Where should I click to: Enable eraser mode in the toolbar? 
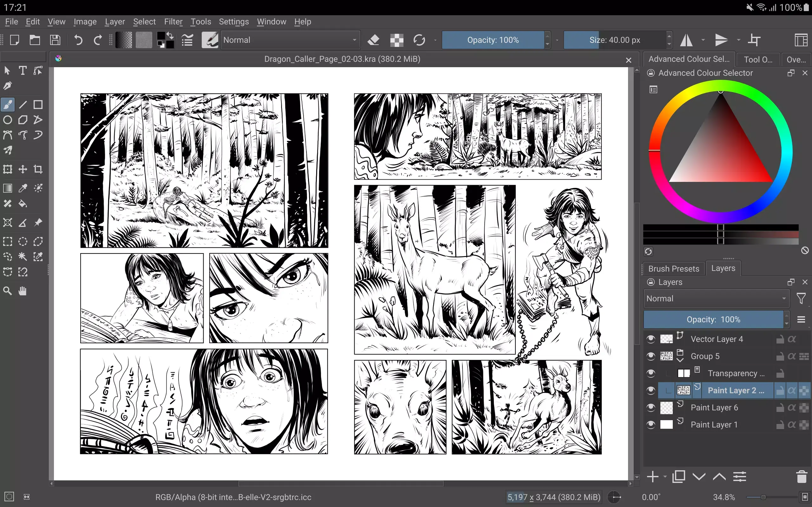coord(373,40)
